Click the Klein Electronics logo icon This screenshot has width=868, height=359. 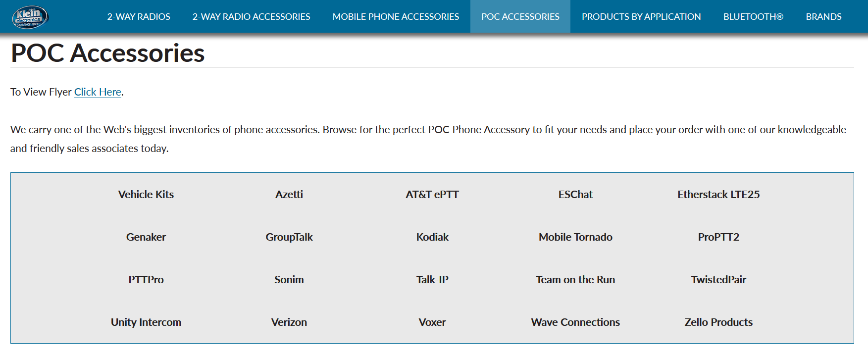coord(30,17)
